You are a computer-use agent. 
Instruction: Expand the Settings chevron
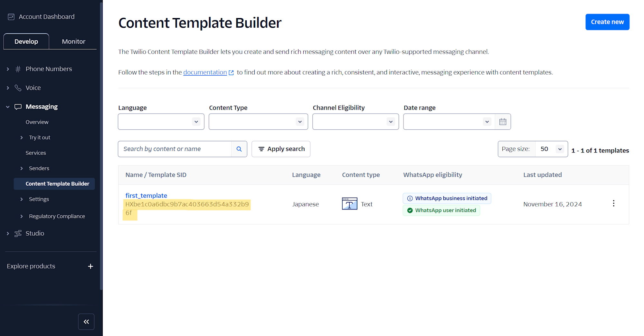(22, 199)
